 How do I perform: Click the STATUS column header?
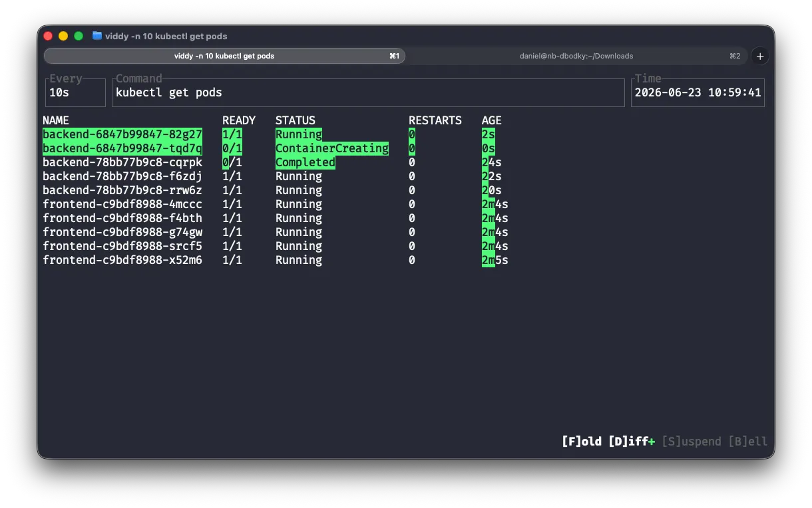(x=296, y=120)
